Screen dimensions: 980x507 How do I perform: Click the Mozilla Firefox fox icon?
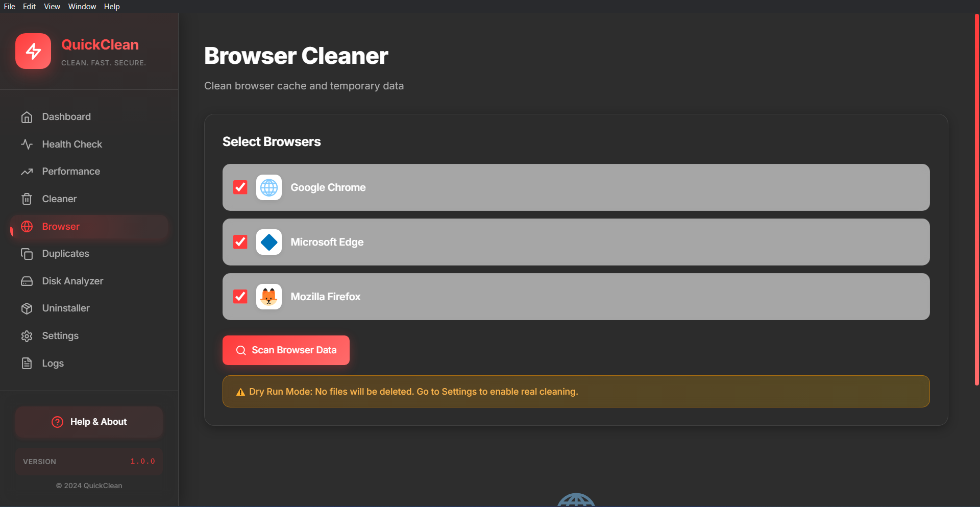click(x=269, y=296)
